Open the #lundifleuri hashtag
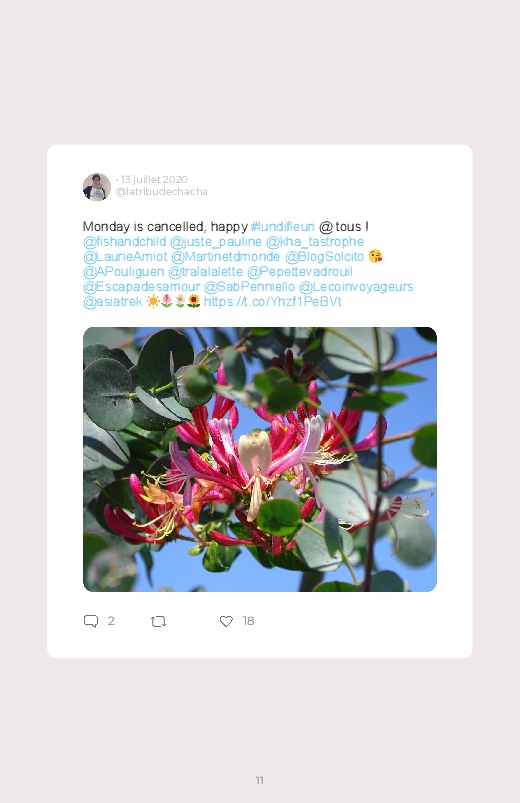The height and width of the screenshot is (803, 520). tap(282, 226)
